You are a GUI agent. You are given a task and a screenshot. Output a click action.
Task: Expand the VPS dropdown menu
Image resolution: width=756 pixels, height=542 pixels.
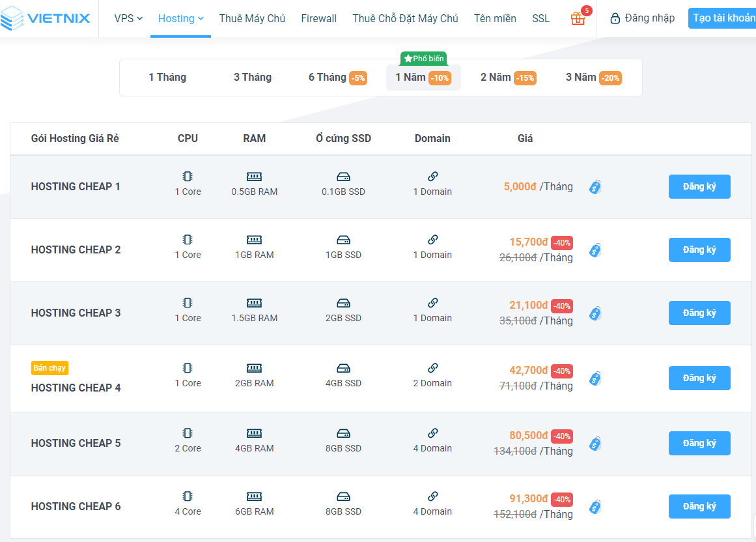128,18
